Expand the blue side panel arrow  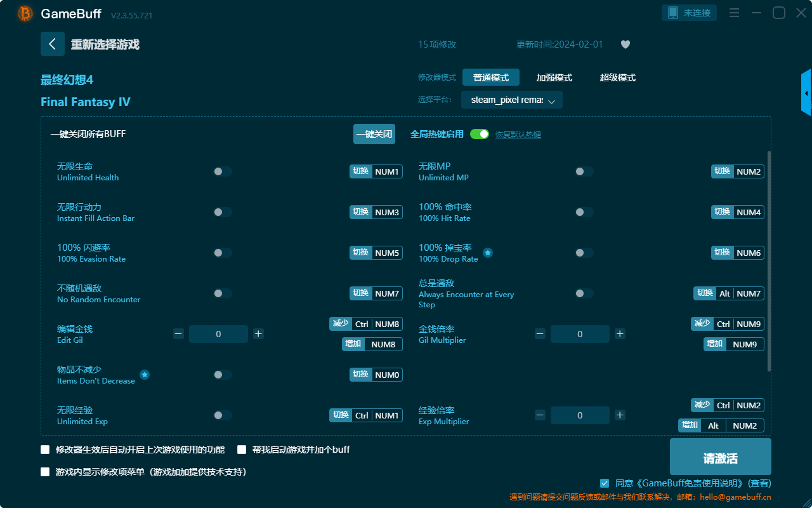coord(806,93)
